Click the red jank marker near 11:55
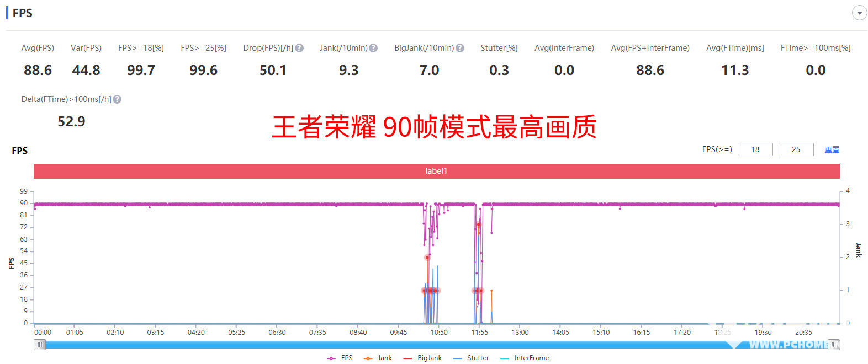 [478, 225]
